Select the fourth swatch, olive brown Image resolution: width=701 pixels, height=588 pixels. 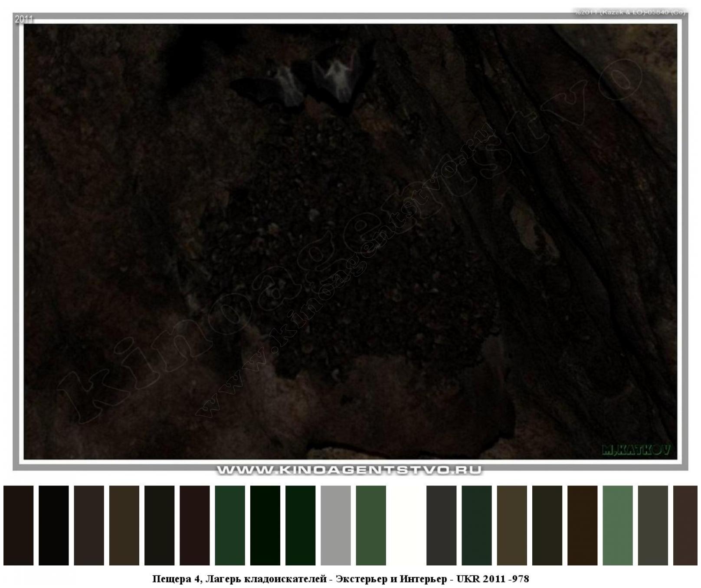pyautogui.click(x=124, y=526)
